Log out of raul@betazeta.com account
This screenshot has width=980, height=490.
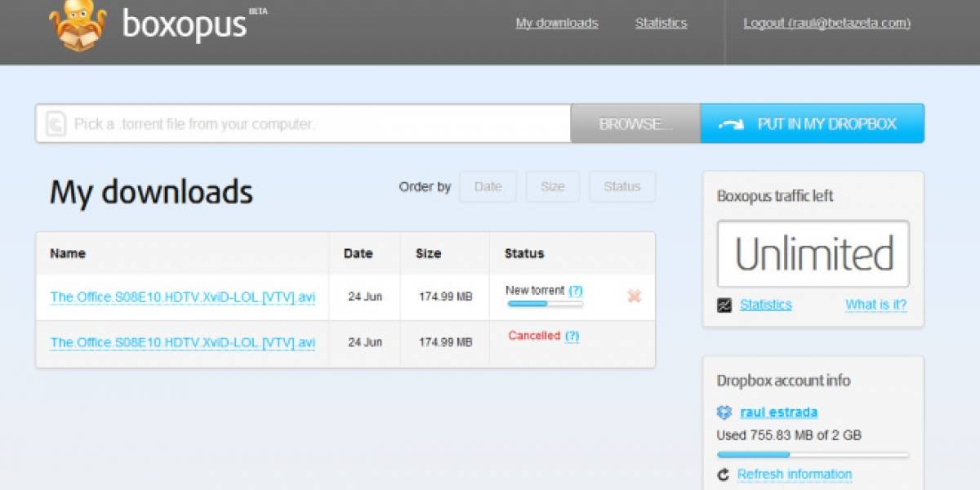pyautogui.click(x=826, y=23)
